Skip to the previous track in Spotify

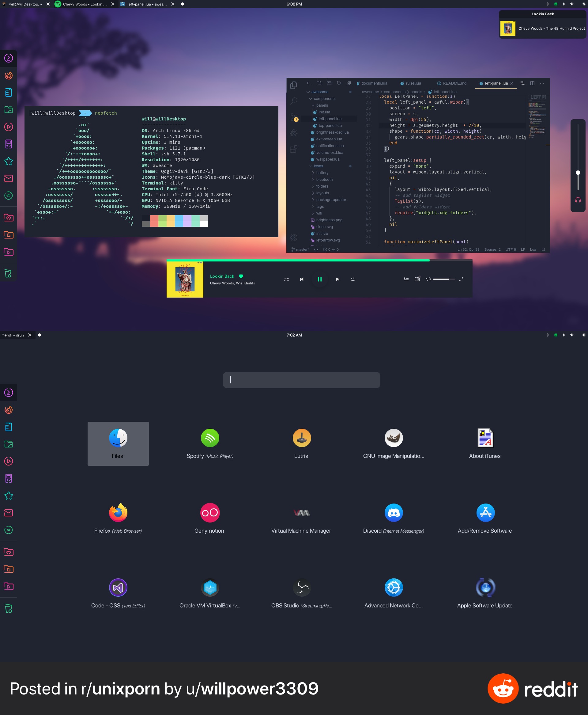301,279
